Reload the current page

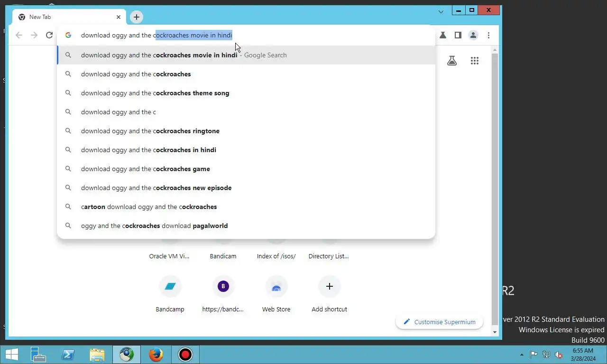(49, 35)
